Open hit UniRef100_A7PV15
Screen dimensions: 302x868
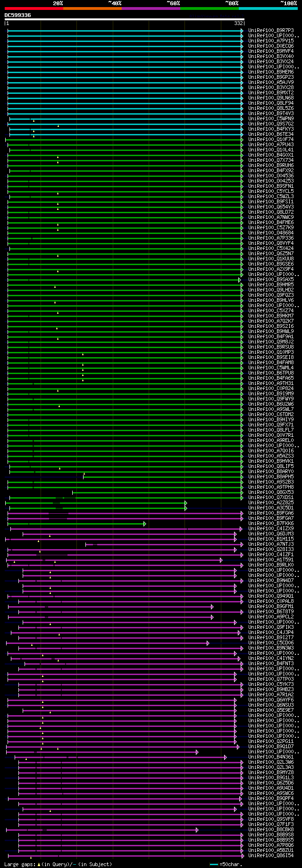pyautogui.click(x=271, y=41)
